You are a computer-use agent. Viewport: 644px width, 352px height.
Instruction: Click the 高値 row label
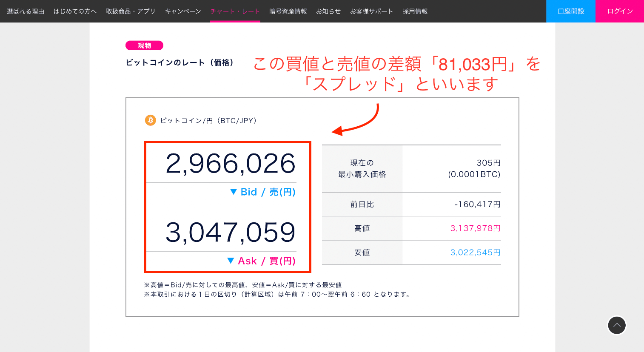click(x=362, y=228)
